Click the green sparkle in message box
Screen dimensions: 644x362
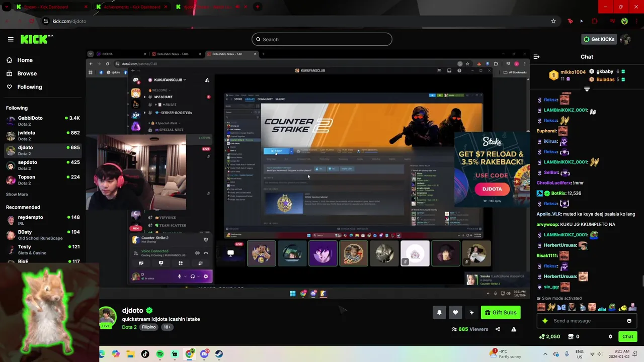tap(545, 321)
